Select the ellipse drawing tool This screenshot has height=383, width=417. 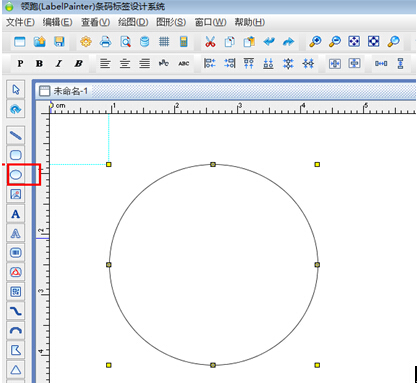(16, 174)
